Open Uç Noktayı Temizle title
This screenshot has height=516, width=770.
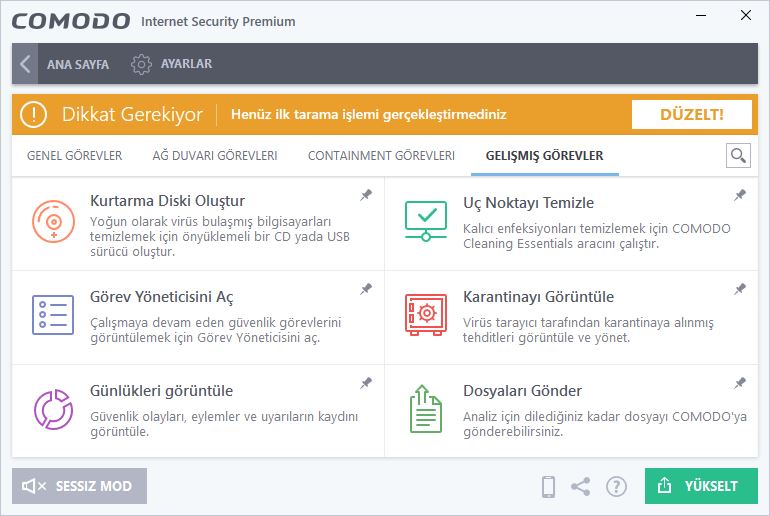pos(528,203)
